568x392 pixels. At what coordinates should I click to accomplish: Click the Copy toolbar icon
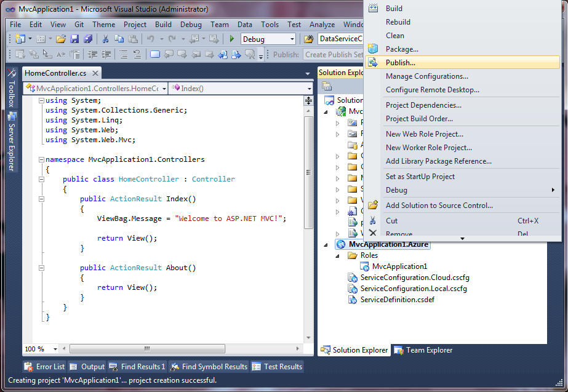point(119,39)
